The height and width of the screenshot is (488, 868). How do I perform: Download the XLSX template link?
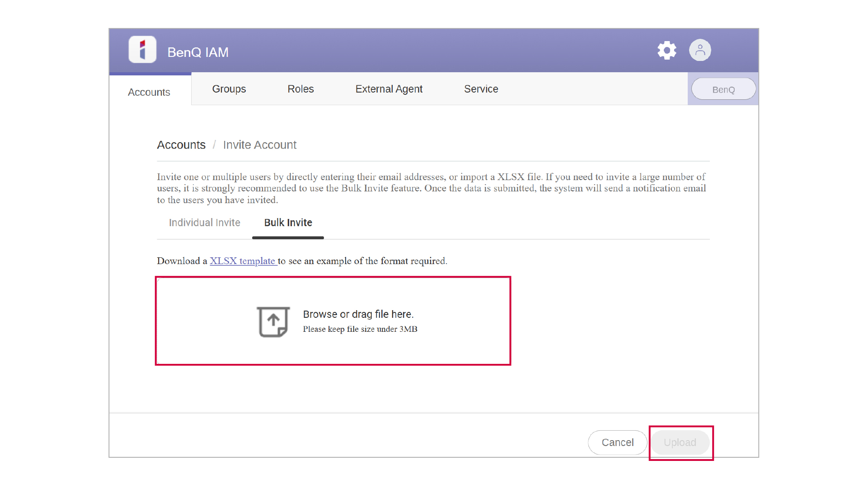[243, 261]
